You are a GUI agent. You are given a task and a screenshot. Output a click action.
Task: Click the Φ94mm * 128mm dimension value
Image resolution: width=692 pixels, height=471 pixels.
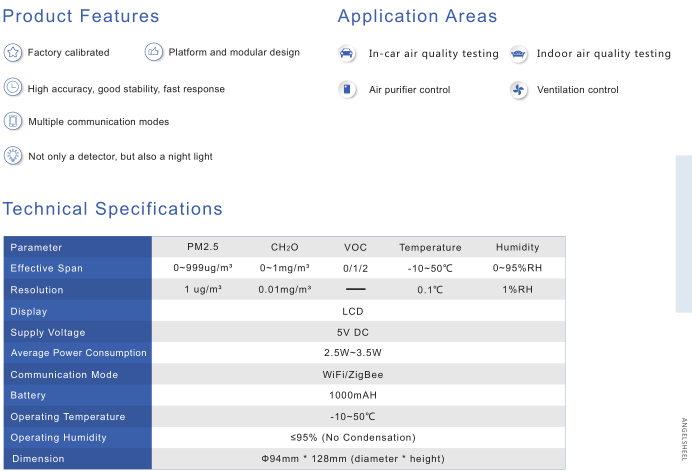point(353,459)
